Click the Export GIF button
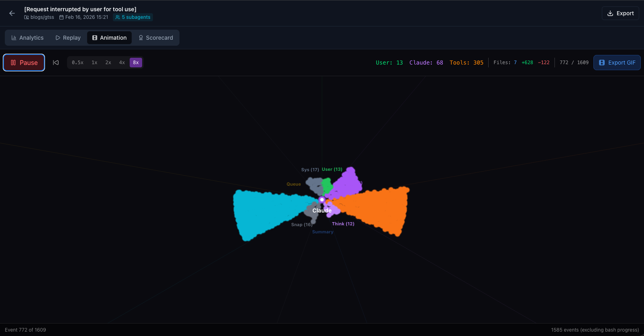Image resolution: width=644 pixels, height=336 pixels. point(617,63)
